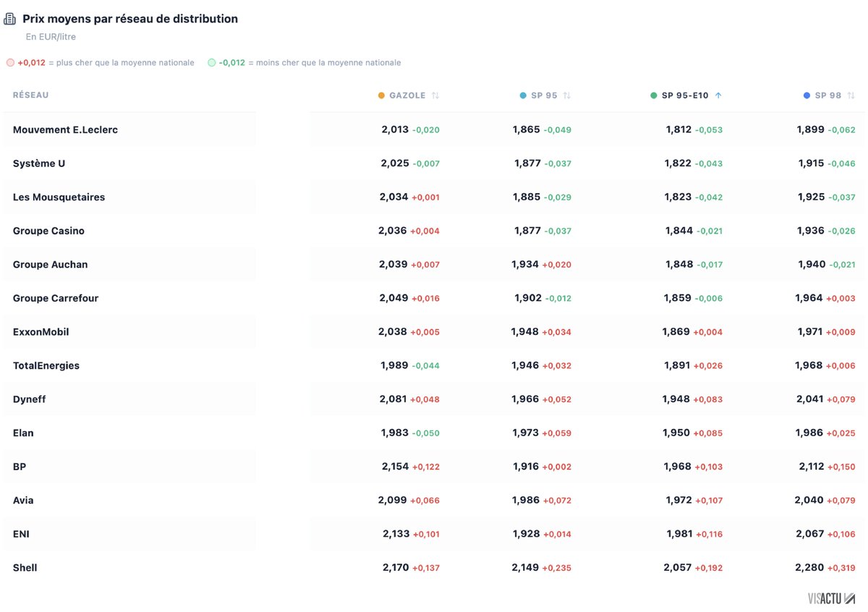Click E.Leclerc SP 95-E10 price 1,812

678,129
